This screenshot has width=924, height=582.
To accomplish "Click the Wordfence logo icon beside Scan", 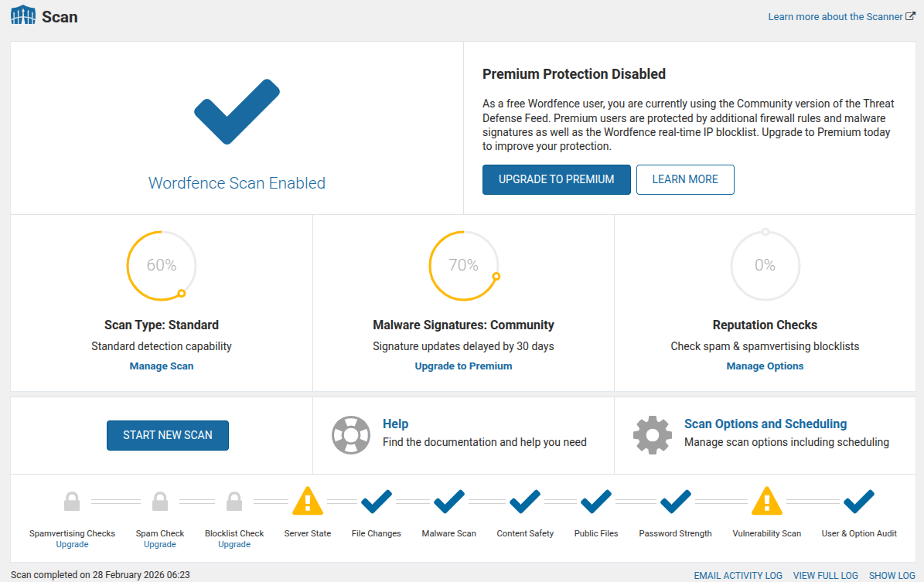I will click(x=23, y=16).
